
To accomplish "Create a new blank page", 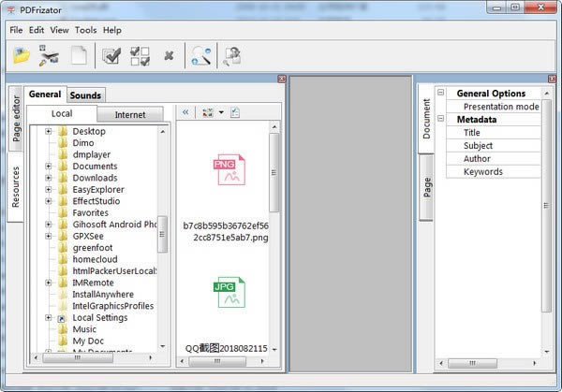I will pos(79,56).
